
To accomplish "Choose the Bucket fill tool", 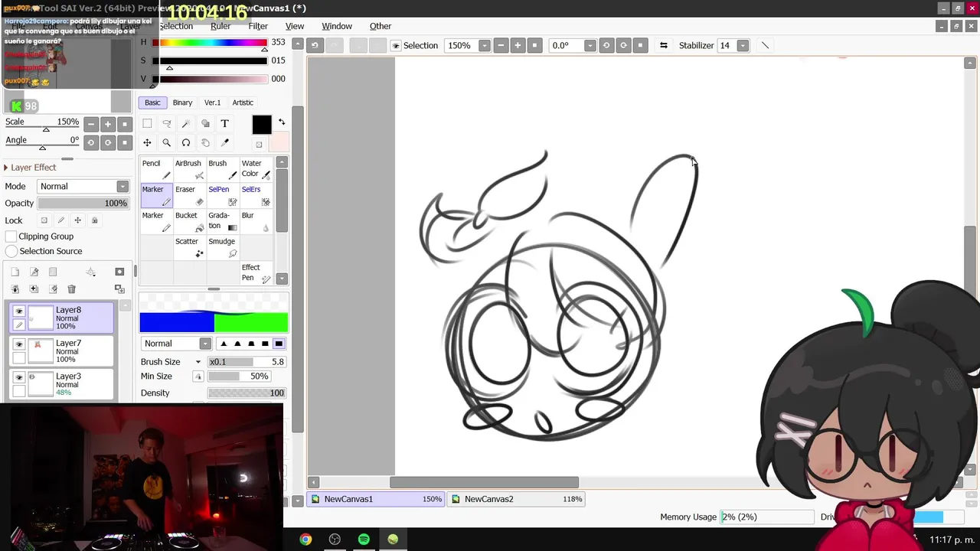I will click(x=189, y=221).
